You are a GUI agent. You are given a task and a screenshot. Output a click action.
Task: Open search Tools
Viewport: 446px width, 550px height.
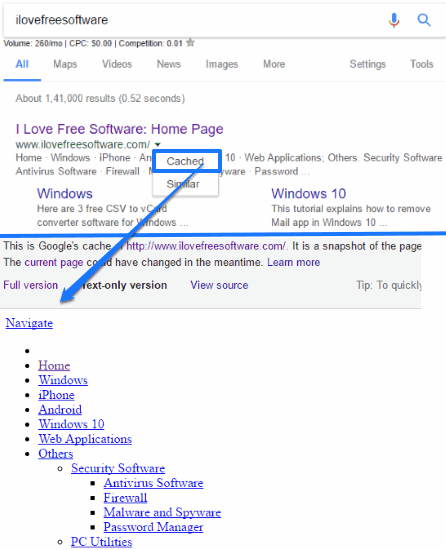point(422,64)
